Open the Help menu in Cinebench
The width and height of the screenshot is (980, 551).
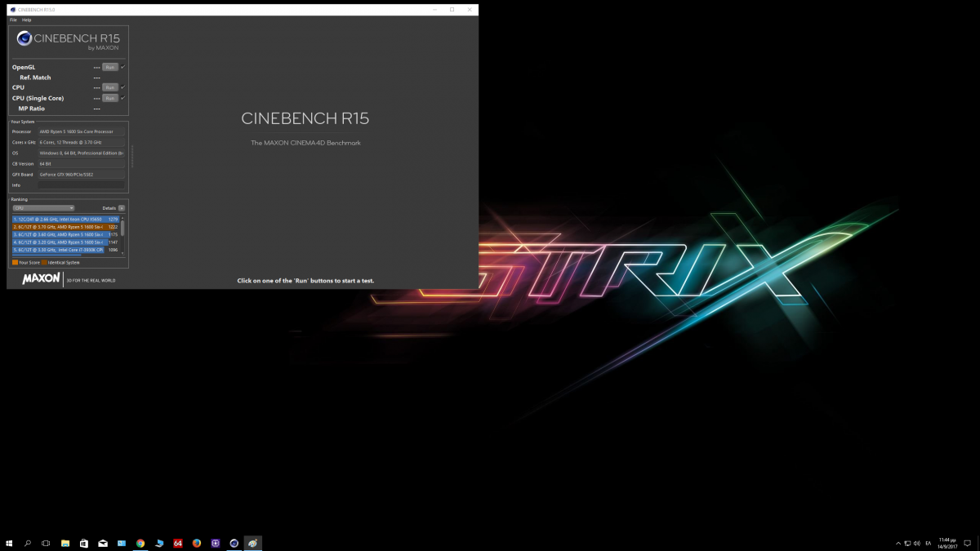point(27,20)
